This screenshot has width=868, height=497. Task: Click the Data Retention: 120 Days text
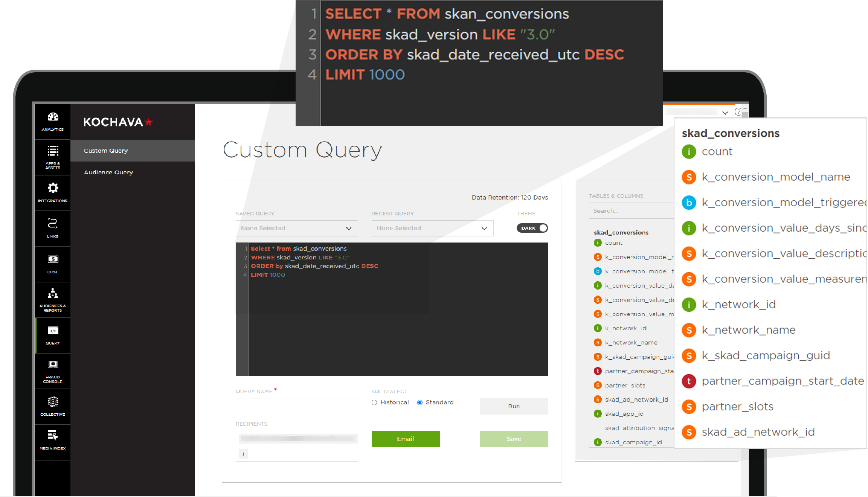tap(510, 197)
